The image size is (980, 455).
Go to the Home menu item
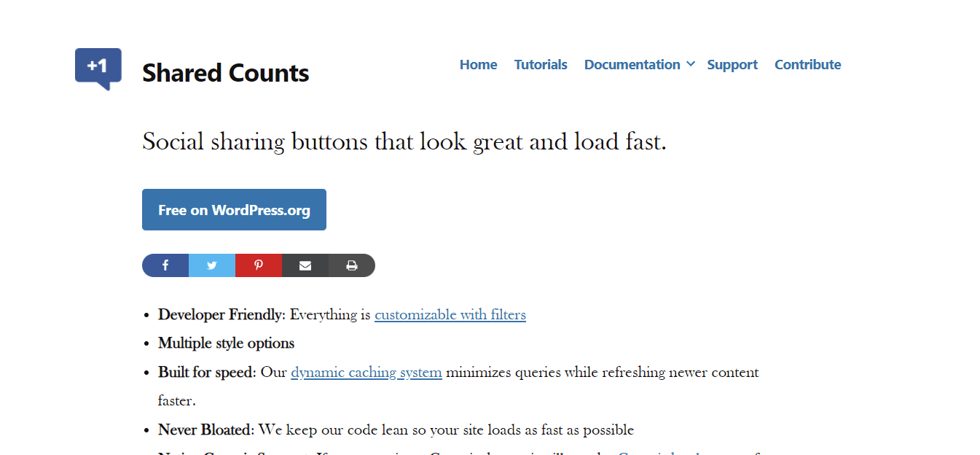(x=478, y=65)
